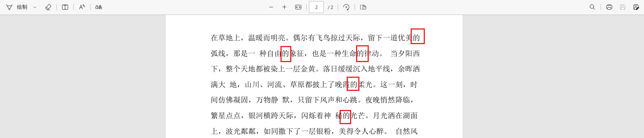
Task: Open find in document search
Action: point(592,7)
